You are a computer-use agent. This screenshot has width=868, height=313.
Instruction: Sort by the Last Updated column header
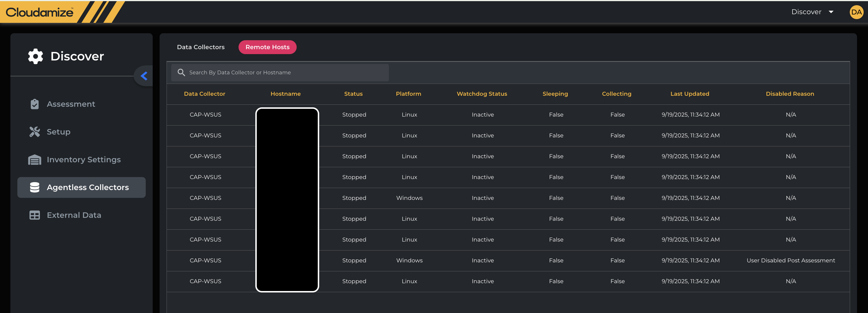[x=689, y=94]
